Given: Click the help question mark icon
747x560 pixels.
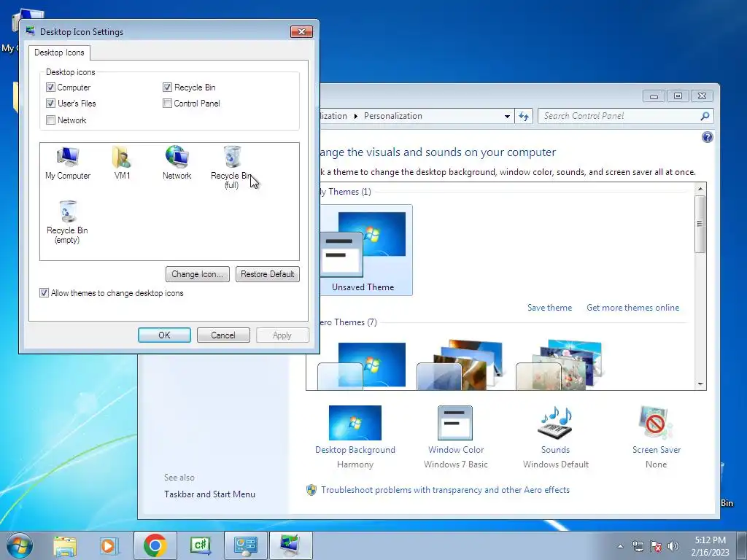Looking at the screenshot, I should coord(708,137).
